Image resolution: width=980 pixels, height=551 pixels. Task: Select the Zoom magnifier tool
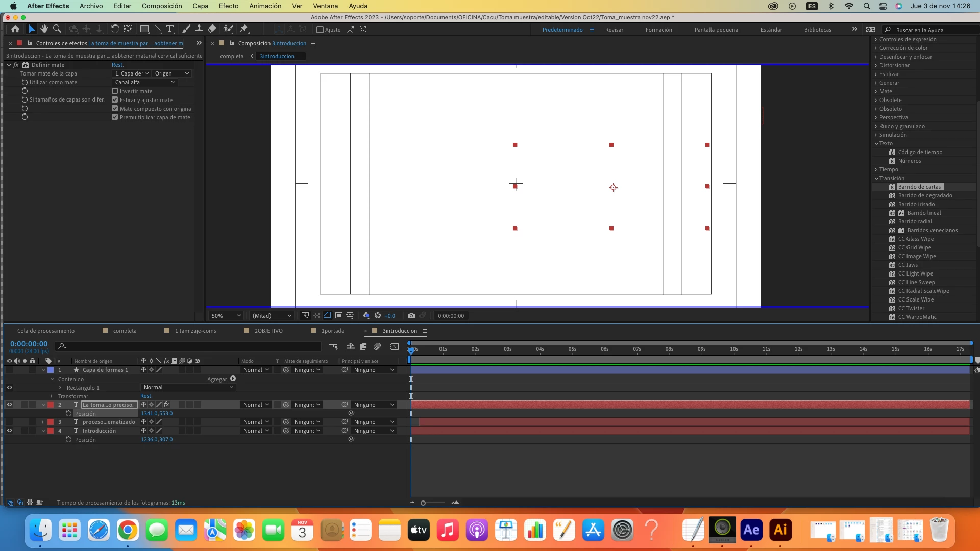click(x=57, y=29)
